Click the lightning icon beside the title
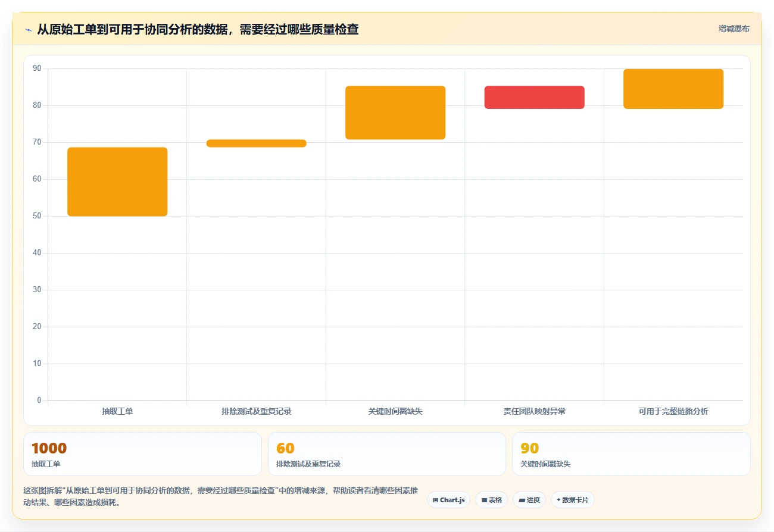The height and width of the screenshot is (532, 774). tap(28, 29)
